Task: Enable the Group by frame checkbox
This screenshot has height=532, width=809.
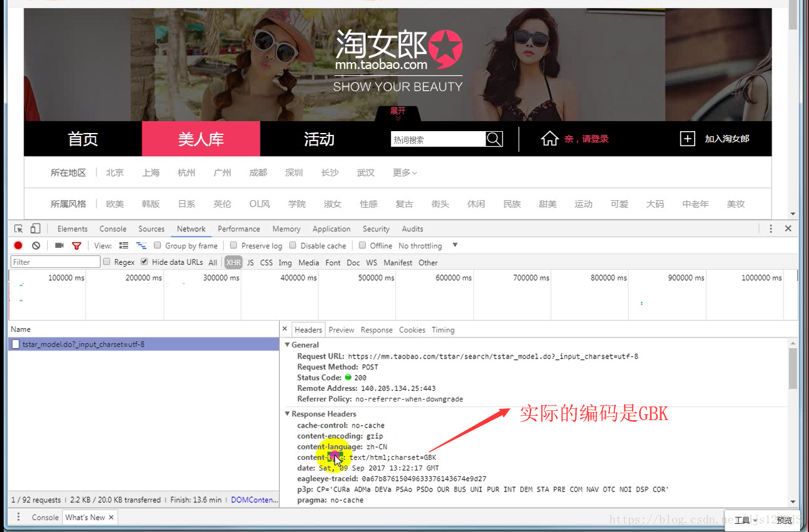Action: 157,245
